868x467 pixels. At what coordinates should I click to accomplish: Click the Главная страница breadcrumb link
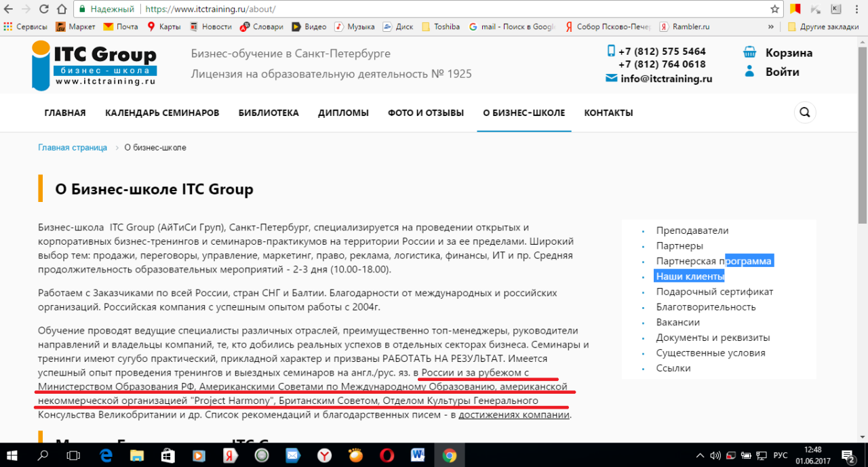point(73,148)
